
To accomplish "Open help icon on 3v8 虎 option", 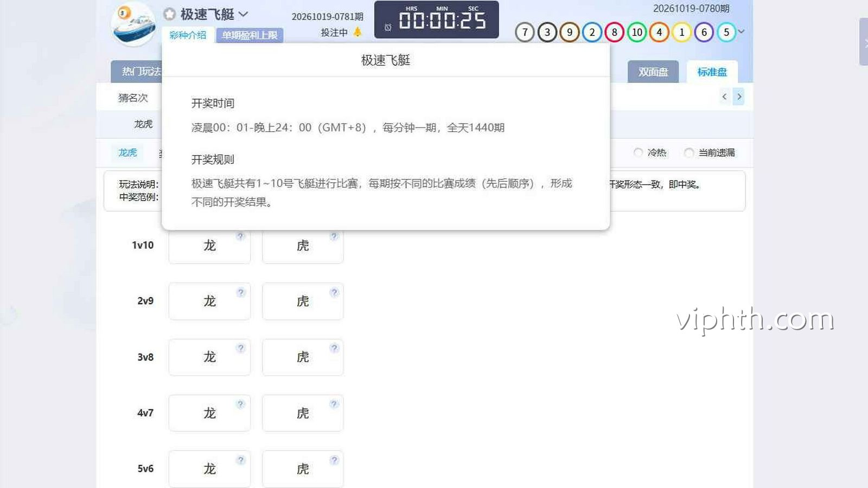I will [334, 348].
